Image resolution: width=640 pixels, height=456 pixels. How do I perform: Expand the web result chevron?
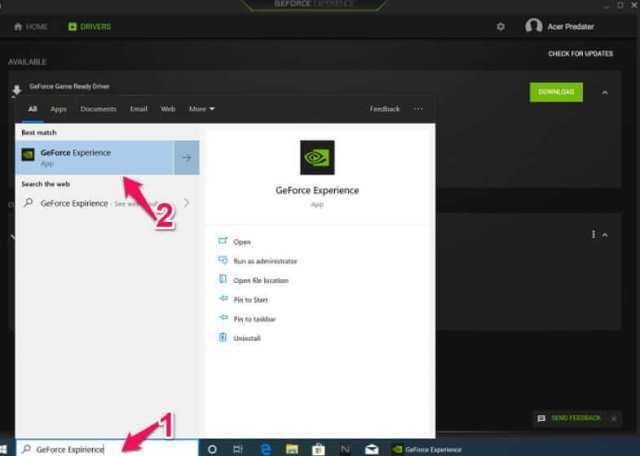coord(187,203)
